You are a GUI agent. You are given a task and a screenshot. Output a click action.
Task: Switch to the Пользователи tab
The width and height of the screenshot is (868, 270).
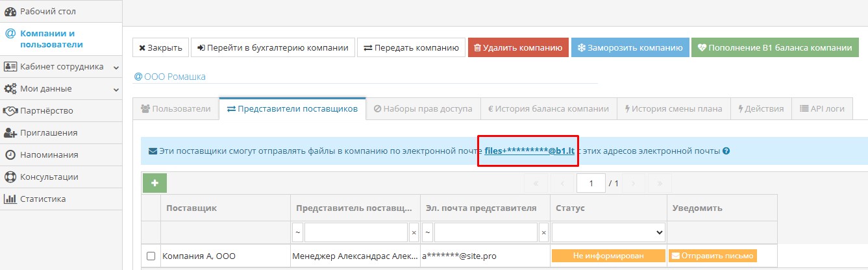click(175, 108)
